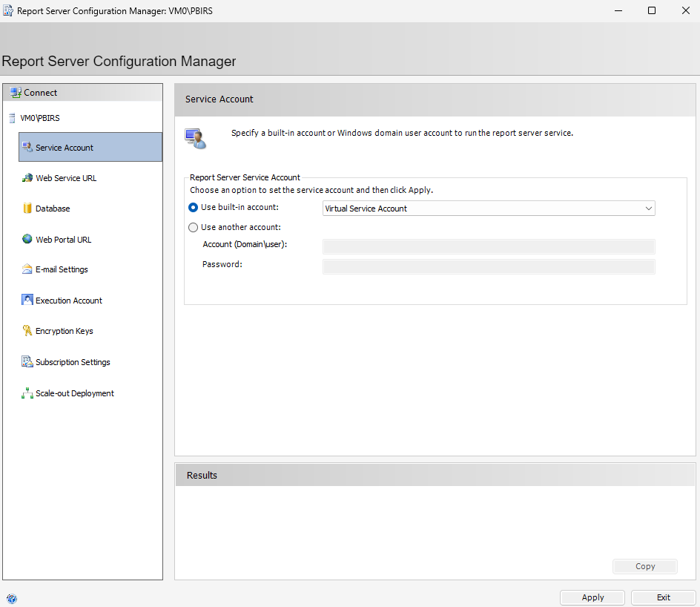Viewport: 700px width, 607px height.
Task: Maximize the Configuration Manager window
Action: (x=652, y=10)
